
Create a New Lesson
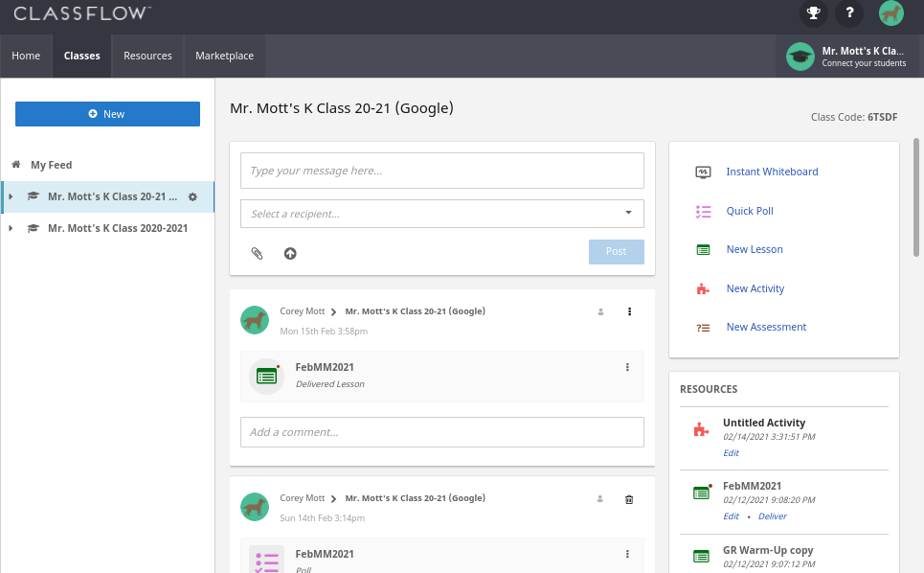[x=753, y=249]
